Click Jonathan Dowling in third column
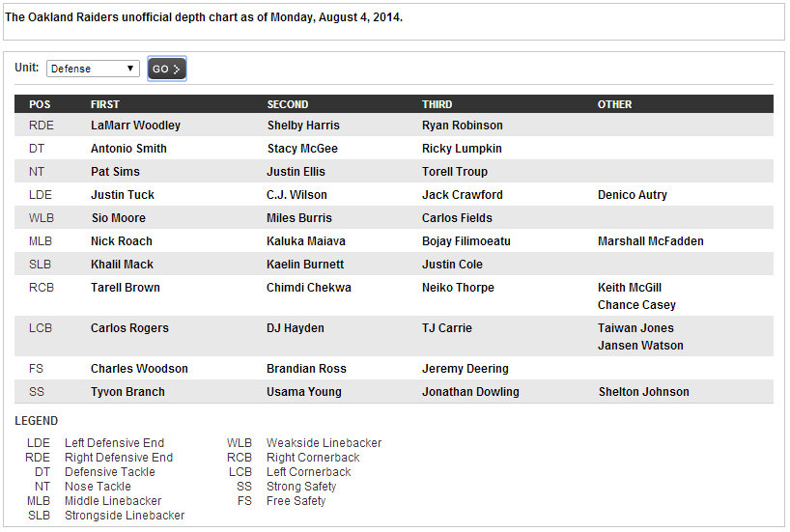Screen dimensions: 790x532 click(470, 392)
